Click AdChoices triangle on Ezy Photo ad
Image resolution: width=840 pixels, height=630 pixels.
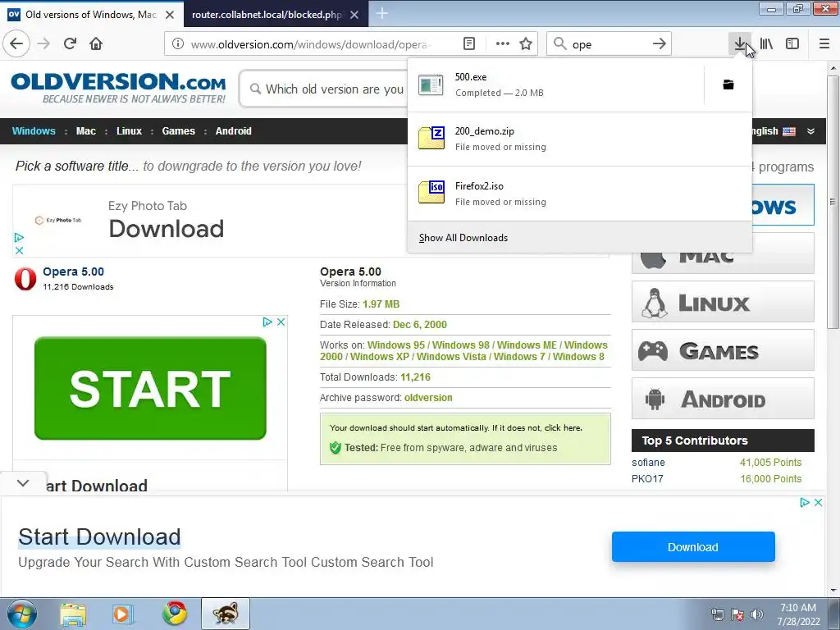[x=20, y=237]
